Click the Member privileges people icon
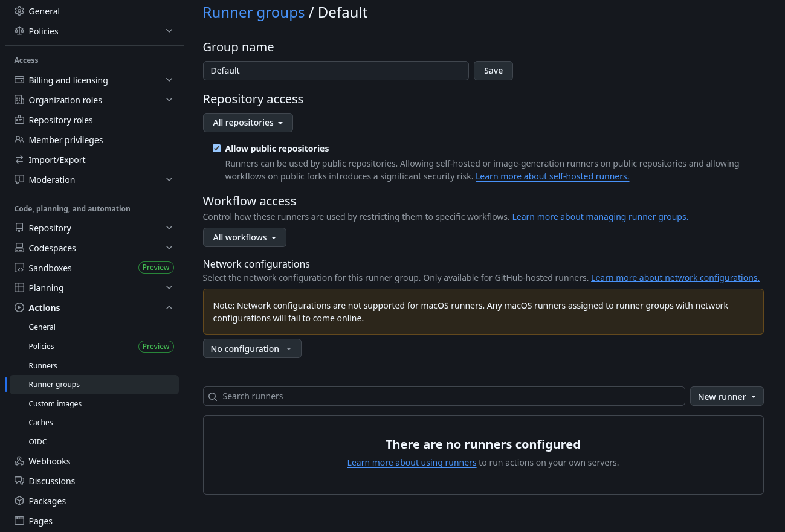Screen dimensions: 785x532 (19, 140)
